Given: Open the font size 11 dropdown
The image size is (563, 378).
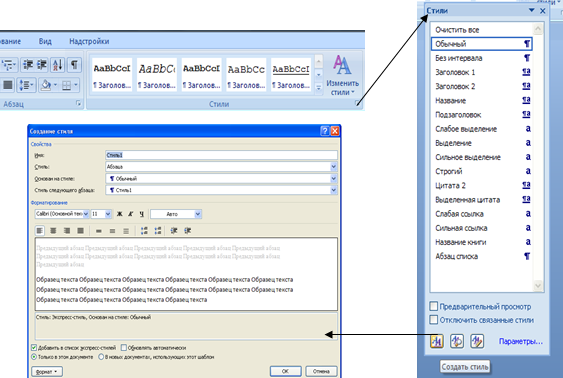Looking at the screenshot, I should (x=108, y=214).
